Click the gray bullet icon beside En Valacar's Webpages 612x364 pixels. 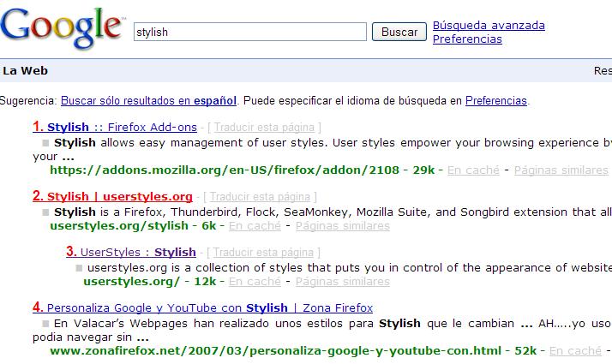coord(45,324)
